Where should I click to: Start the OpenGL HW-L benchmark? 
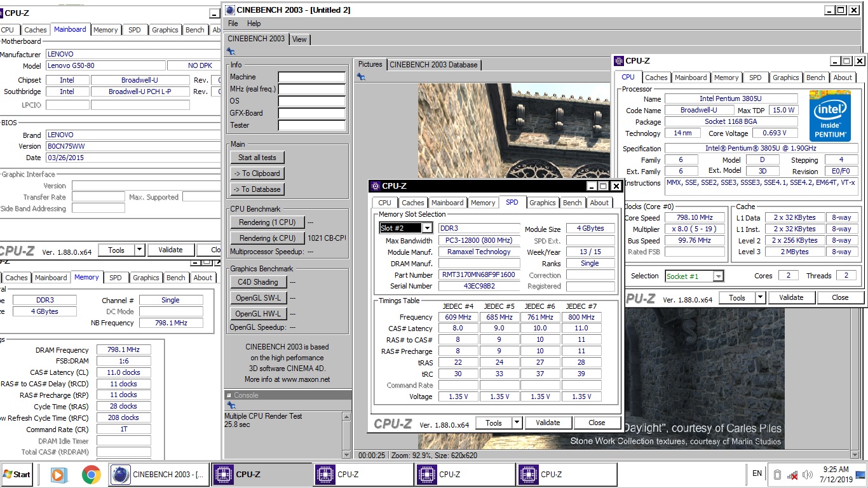[x=258, y=314]
